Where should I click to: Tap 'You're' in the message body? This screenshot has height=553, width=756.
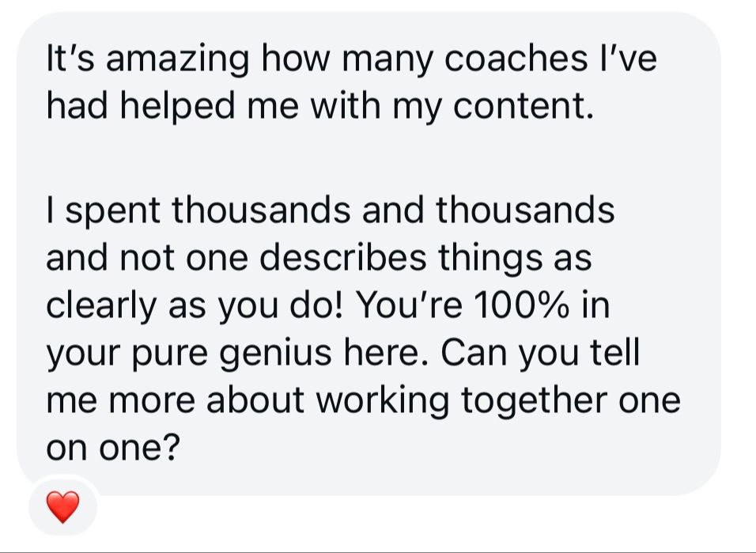403,305
